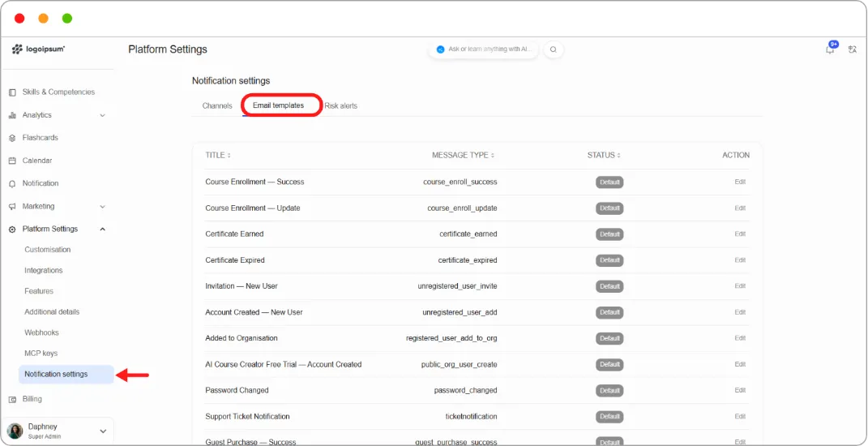The height and width of the screenshot is (446, 868).
Task: Open Skills & Competencies icon in sidebar
Action: 12,92
